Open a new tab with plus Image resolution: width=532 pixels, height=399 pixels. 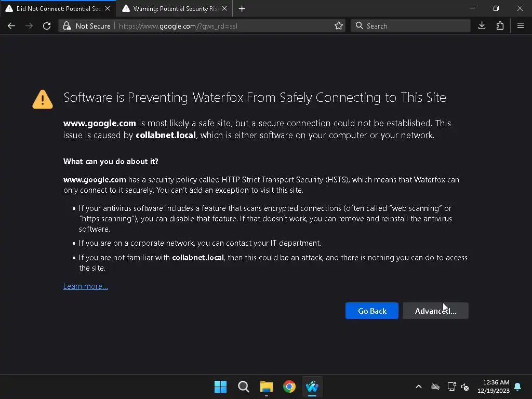pyautogui.click(x=242, y=9)
